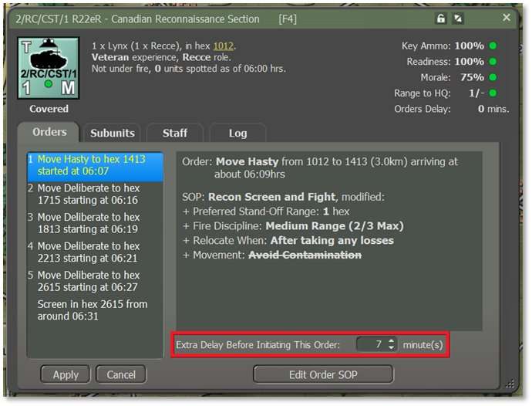Viewport: 532px width, 406px height.
Task: Click the lock icon in title bar
Action: click(x=440, y=18)
